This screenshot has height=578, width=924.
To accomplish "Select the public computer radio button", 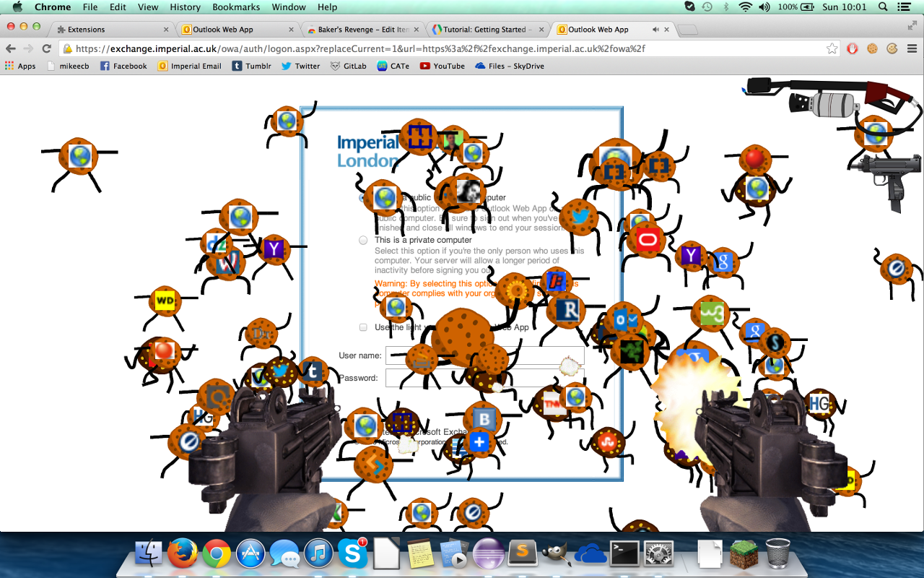I will (x=363, y=197).
